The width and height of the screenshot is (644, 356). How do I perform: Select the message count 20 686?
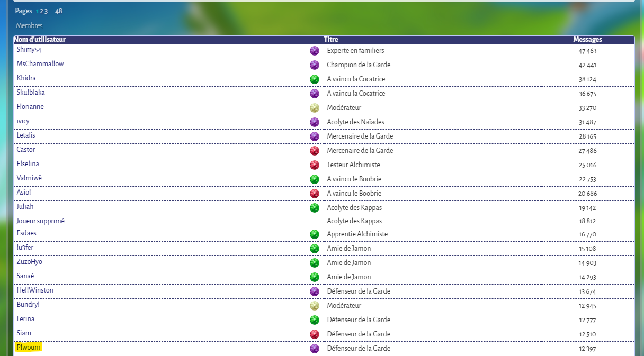click(x=587, y=194)
